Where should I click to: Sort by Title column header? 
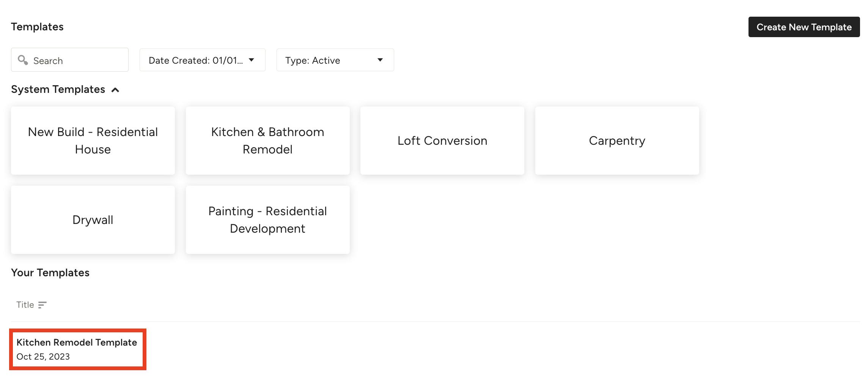[25, 305]
